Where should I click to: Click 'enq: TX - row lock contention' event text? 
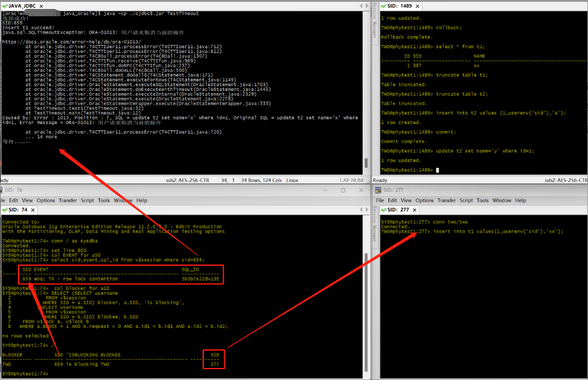click(76, 279)
